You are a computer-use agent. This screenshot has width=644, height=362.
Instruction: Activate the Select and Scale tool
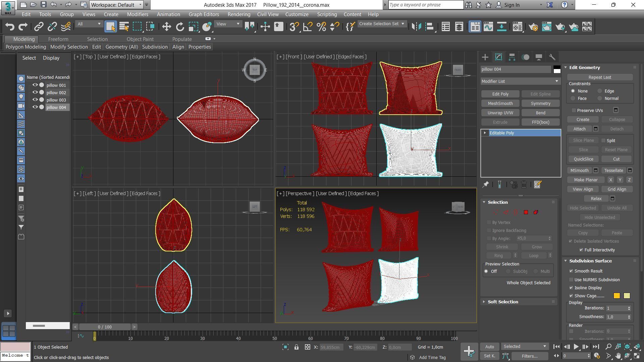pyautogui.click(x=194, y=27)
